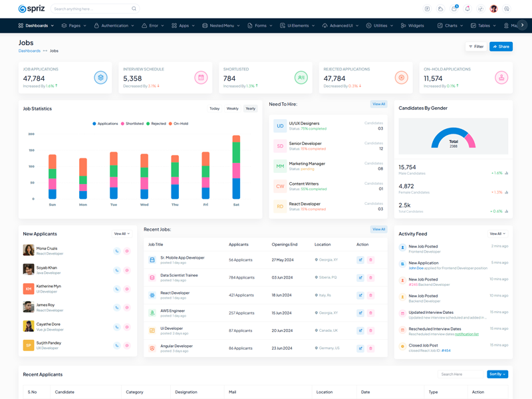Expand View All dropdown in New Applicants
Viewport: 532px width, 399px height.
[x=122, y=234]
